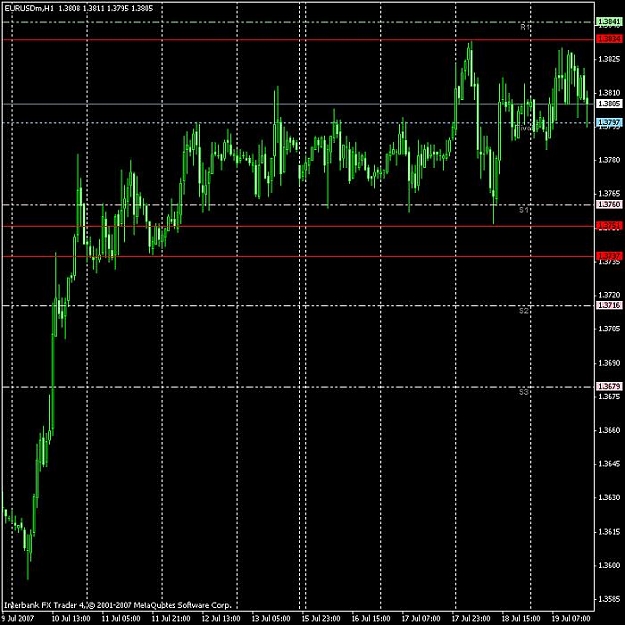625x625 pixels.
Task: Click the 1.3600 price scale label
Action: pyautogui.click(x=609, y=566)
